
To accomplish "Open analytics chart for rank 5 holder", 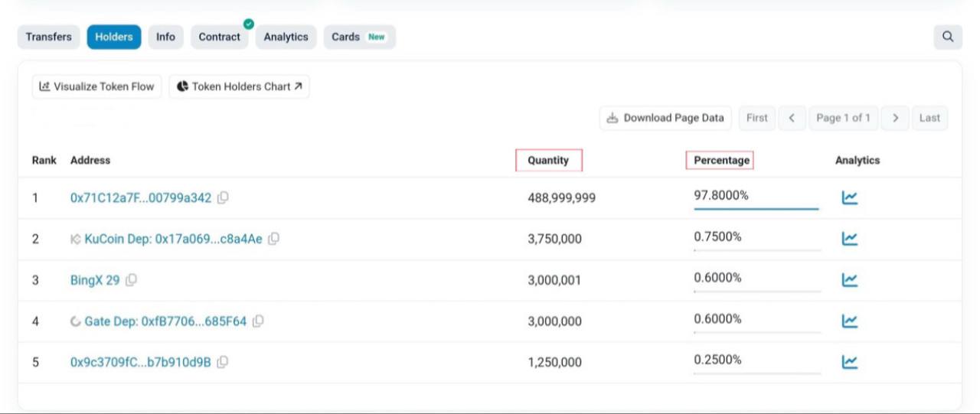I will [849, 362].
